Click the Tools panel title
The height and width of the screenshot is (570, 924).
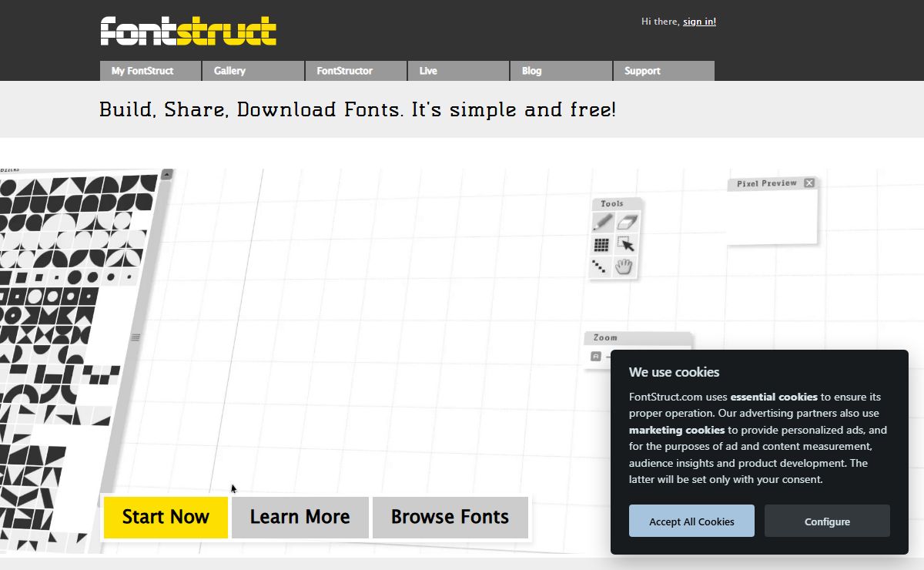coord(612,203)
